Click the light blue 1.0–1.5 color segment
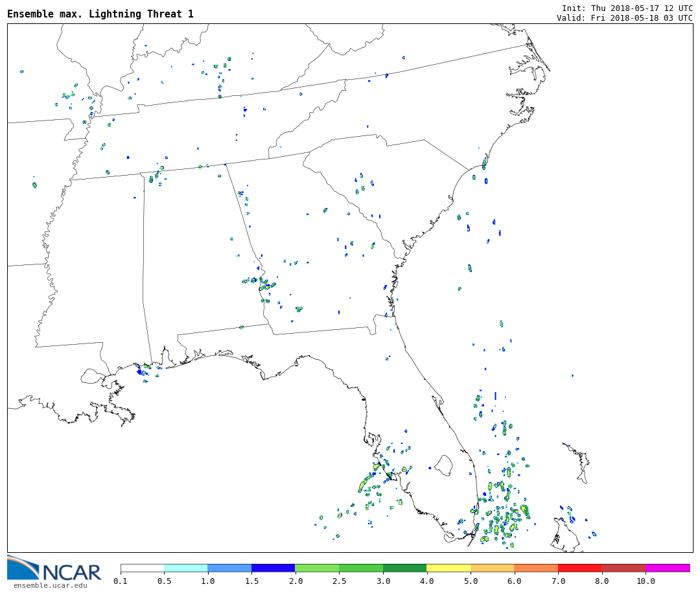This screenshot has width=700, height=593. tap(230, 568)
